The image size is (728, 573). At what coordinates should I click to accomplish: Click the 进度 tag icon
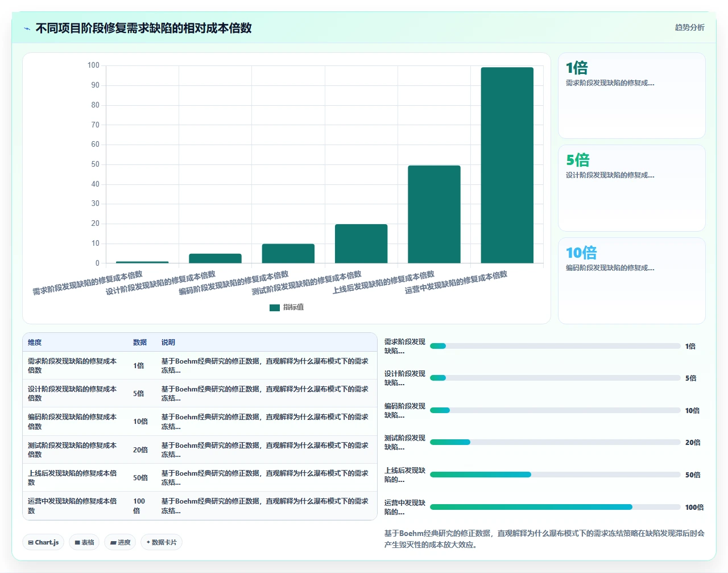tap(113, 543)
